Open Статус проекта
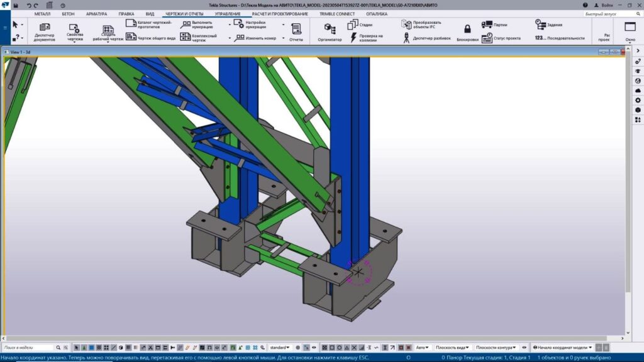Screen dimensions: 644x362 [x=501, y=38]
